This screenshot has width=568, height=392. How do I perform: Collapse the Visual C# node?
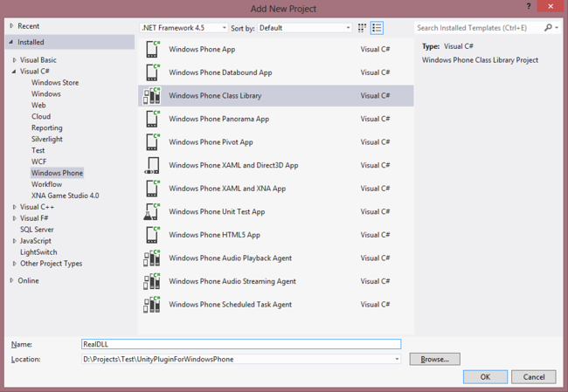click(14, 72)
